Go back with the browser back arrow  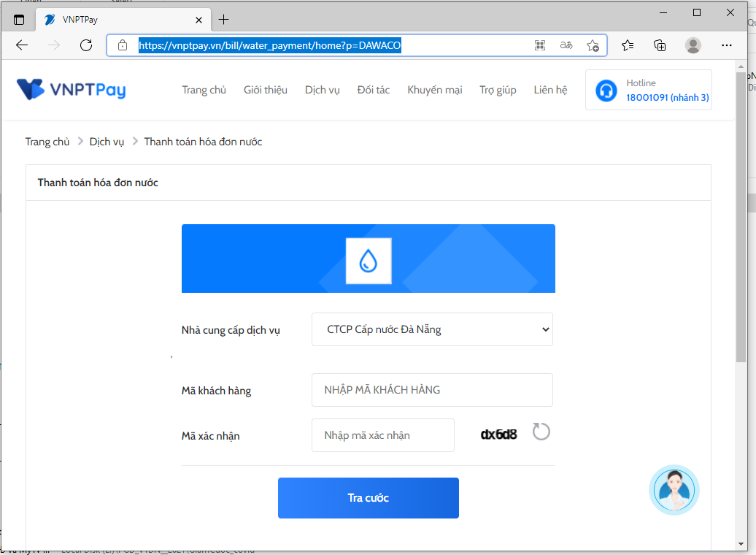(x=22, y=45)
